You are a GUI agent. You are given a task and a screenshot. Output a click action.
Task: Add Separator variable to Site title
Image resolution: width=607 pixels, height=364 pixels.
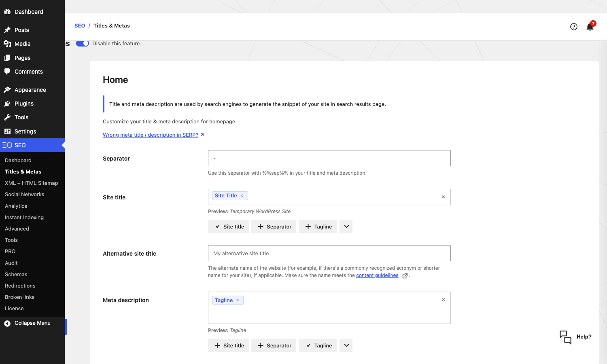(x=274, y=226)
